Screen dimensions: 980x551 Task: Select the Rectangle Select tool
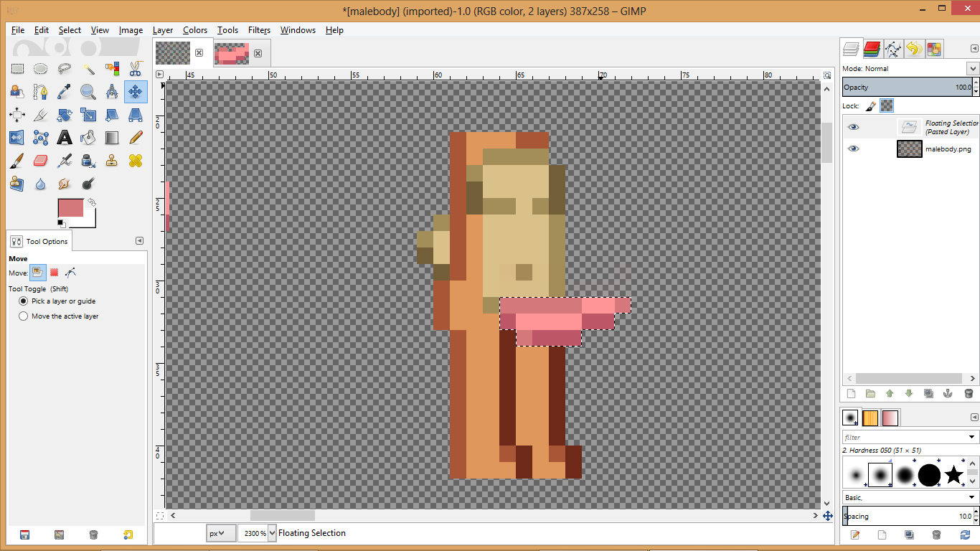click(17, 69)
